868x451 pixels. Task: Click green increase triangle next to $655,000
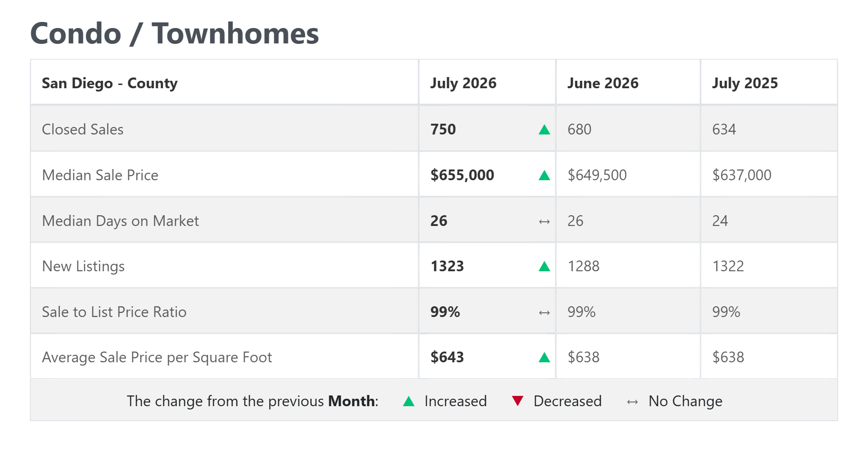[x=544, y=176]
